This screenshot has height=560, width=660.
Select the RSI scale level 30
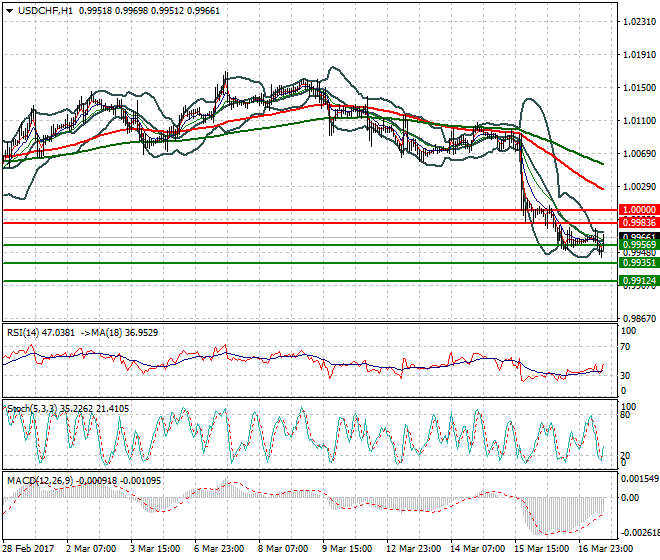(625, 375)
